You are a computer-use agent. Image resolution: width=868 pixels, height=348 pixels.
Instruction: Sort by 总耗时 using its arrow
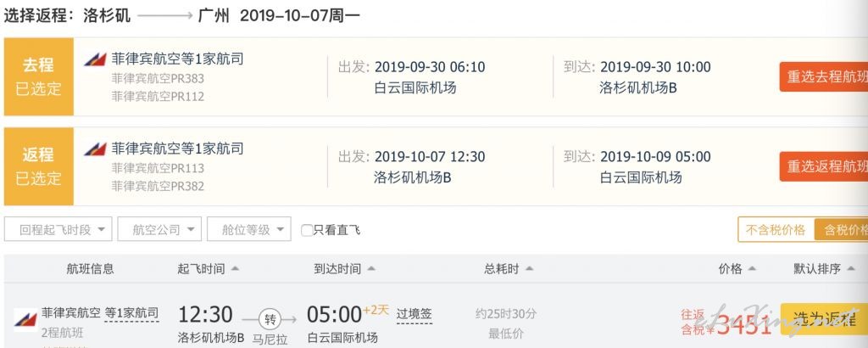click(529, 269)
